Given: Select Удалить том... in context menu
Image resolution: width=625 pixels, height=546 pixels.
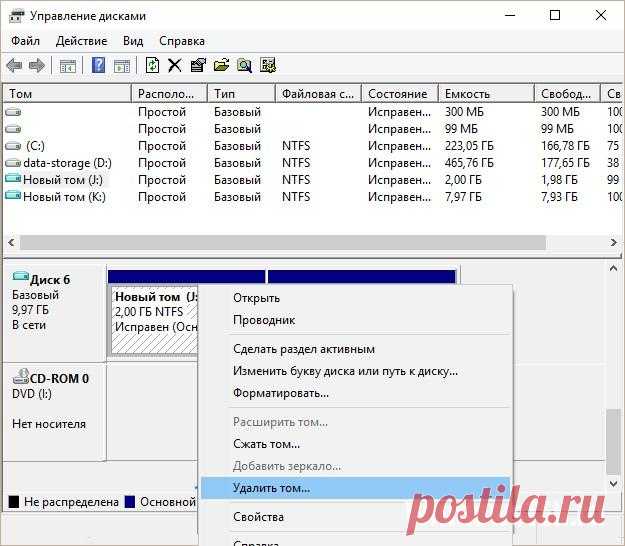Looking at the screenshot, I should tap(271, 488).
